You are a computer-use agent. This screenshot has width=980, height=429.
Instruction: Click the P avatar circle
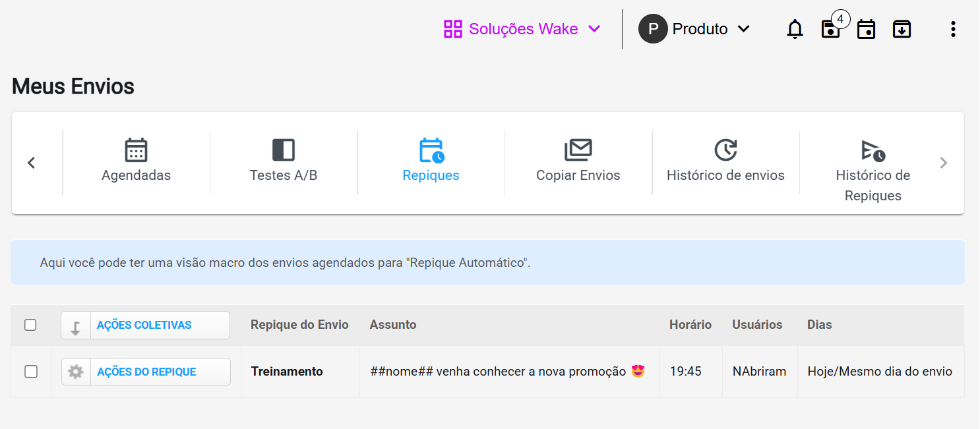click(x=653, y=29)
